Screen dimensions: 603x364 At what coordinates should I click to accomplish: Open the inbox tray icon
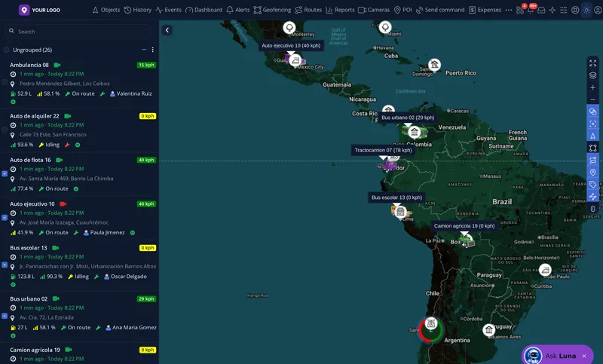(541, 11)
